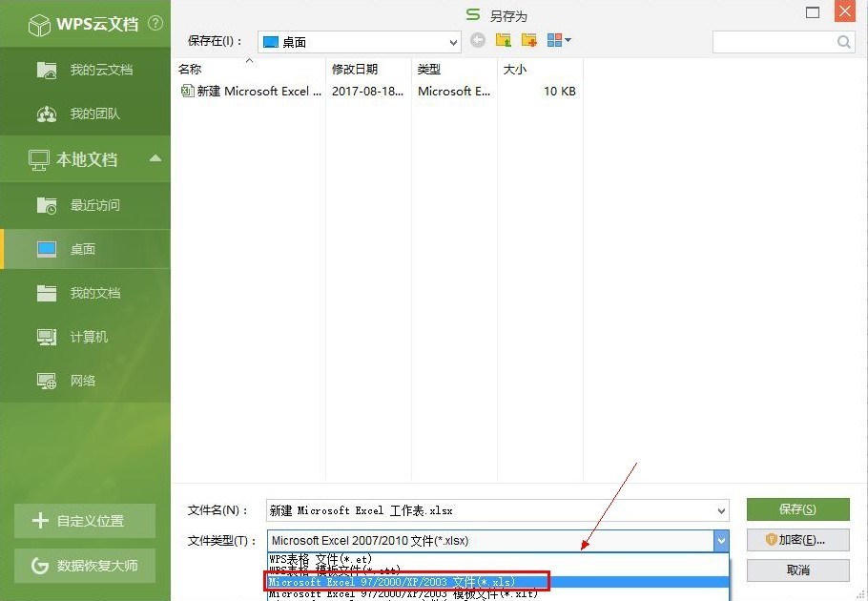Create a new folder icon

529,40
